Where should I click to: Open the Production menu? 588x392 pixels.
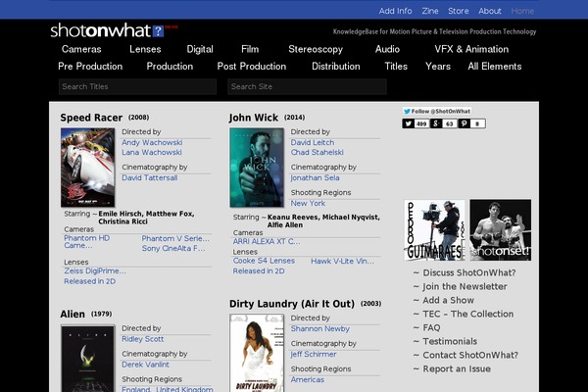(170, 67)
